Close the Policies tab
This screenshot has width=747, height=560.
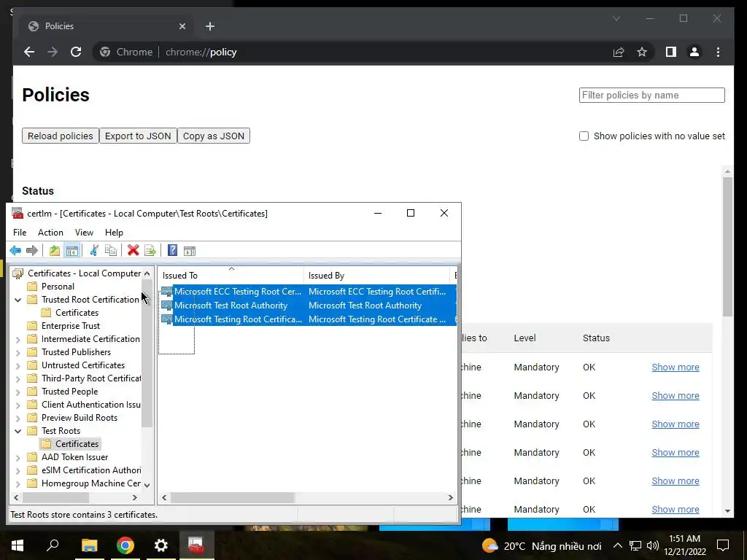[x=182, y=26]
